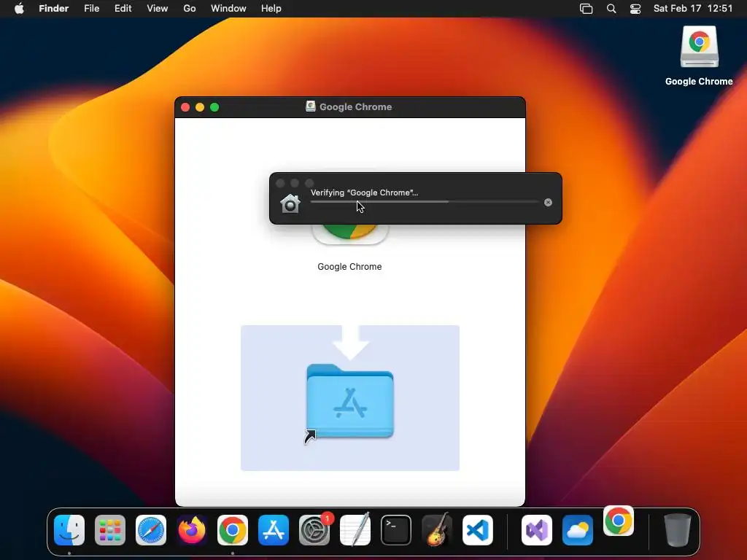The height and width of the screenshot is (560, 747).
Task: Launch GarageBand from the Dock
Action: 437,530
